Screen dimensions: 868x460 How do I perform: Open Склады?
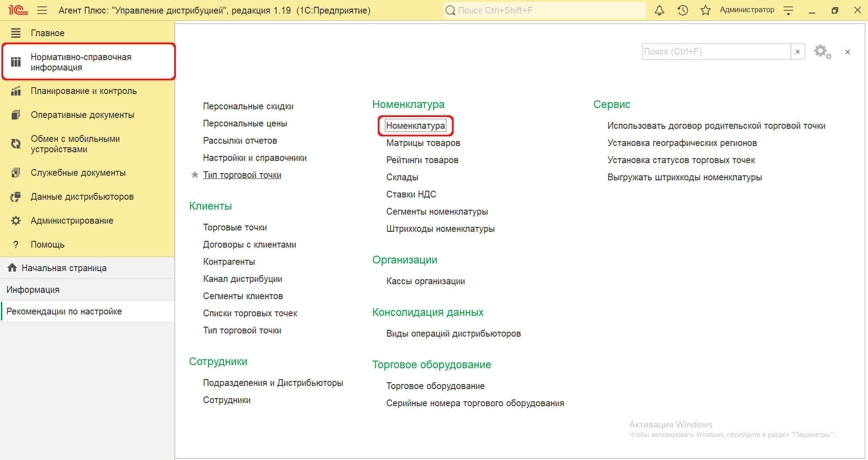402,177
